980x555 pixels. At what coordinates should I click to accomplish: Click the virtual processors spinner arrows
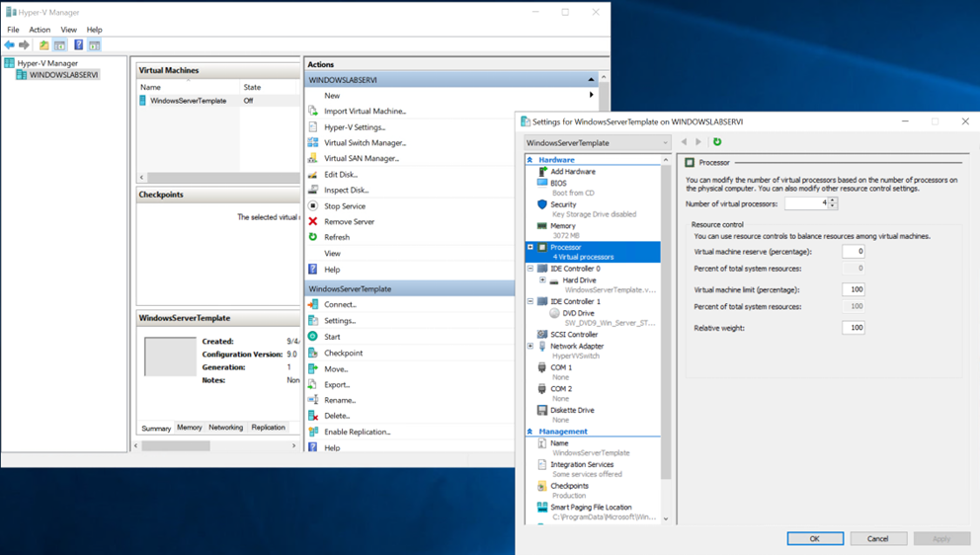[x=833, y=203]
